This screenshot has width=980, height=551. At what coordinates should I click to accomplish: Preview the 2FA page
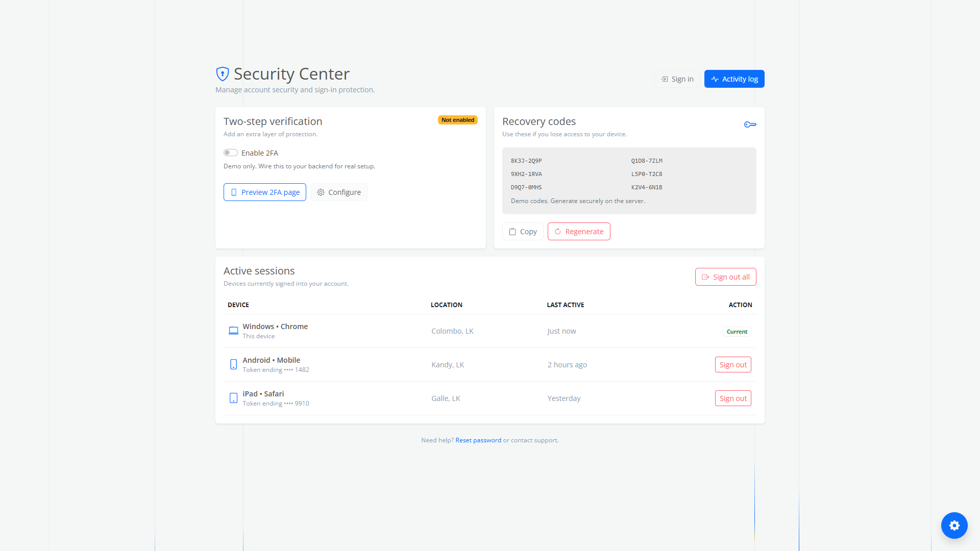pos(265,192)
